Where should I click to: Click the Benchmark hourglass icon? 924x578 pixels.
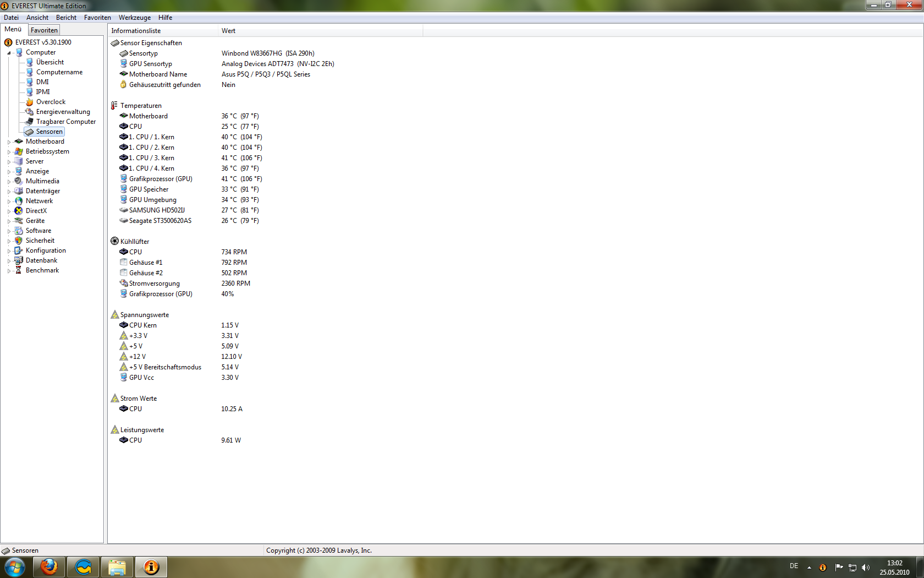coord(19,270)
